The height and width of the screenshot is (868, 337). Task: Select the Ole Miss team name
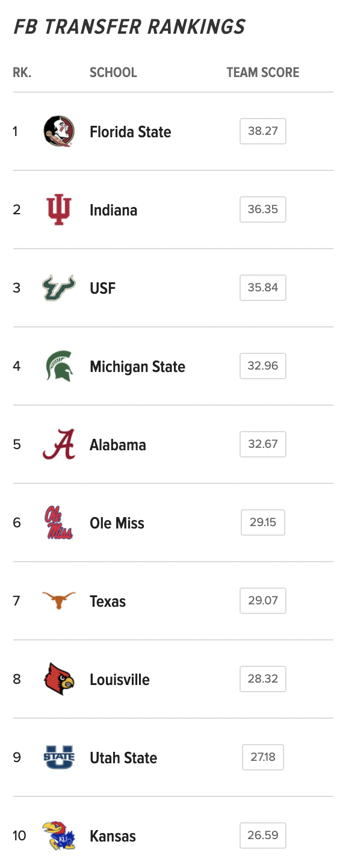pyautogui.click(x=117, y=523)
